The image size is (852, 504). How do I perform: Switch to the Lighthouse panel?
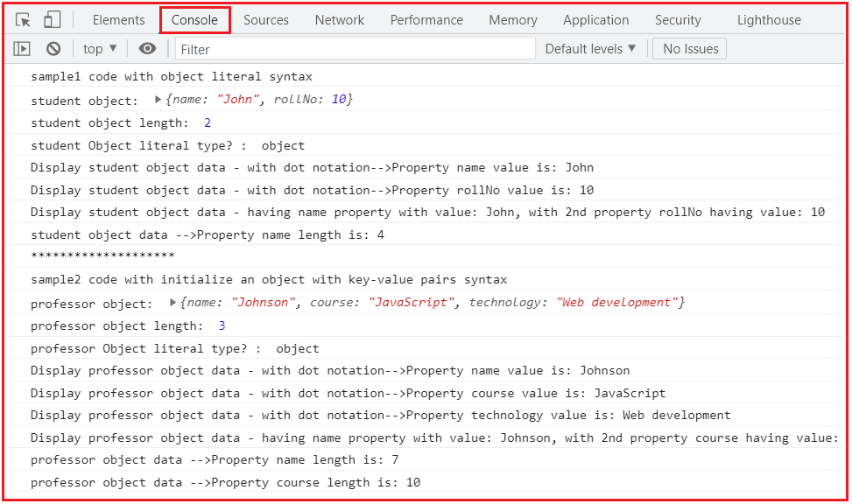(x=768, y=19)
